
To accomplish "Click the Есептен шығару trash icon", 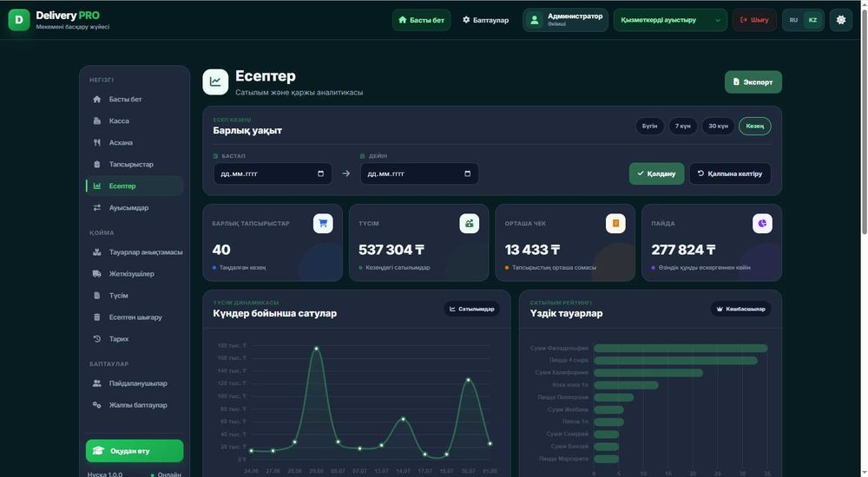I will click(x=97, y=317).
